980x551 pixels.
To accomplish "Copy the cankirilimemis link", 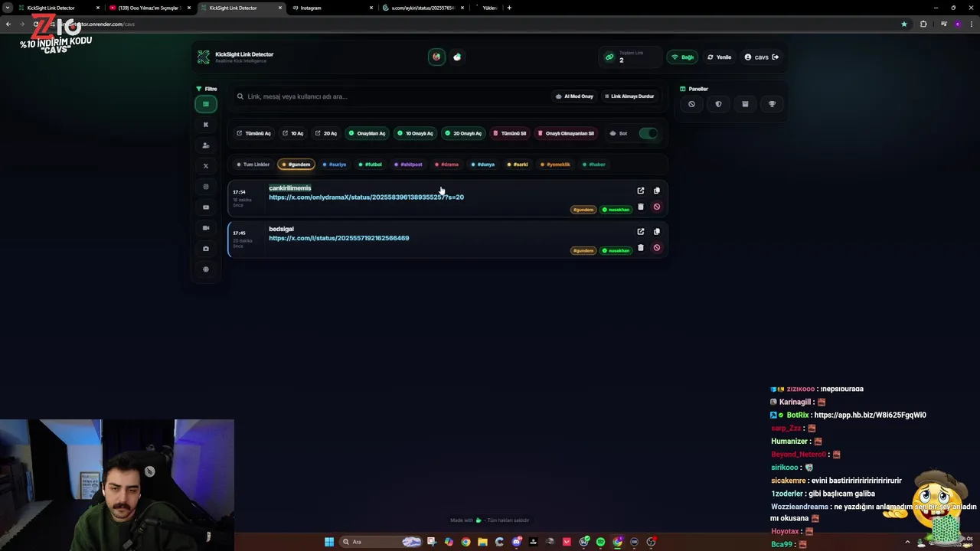I will [656, 191].
